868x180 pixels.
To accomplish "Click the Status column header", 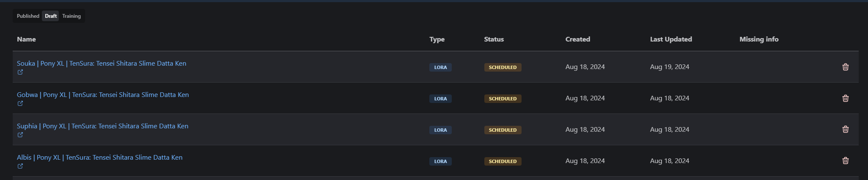I will pos(494,39).
